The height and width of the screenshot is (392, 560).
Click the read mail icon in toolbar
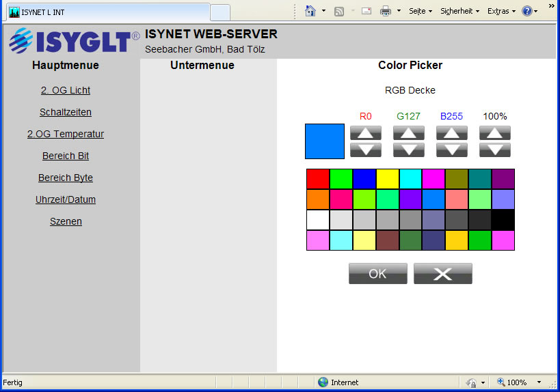tap(366, 11)
